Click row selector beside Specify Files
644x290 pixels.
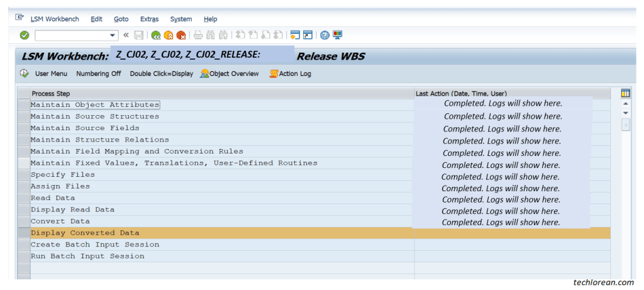click(25, 175)
